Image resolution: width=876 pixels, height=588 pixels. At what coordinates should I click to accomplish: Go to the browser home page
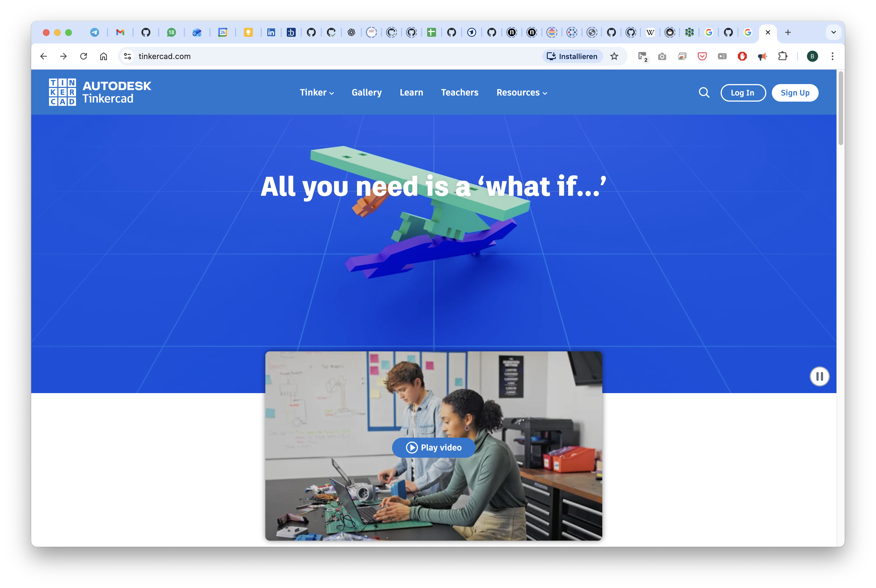(x=104, y=56)
